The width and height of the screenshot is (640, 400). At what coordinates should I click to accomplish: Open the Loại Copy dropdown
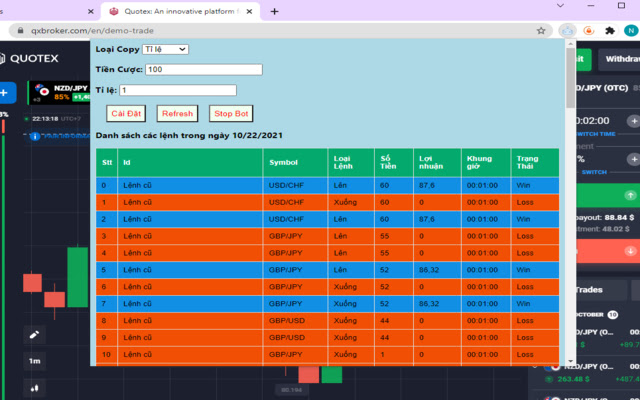pos(165,49)
